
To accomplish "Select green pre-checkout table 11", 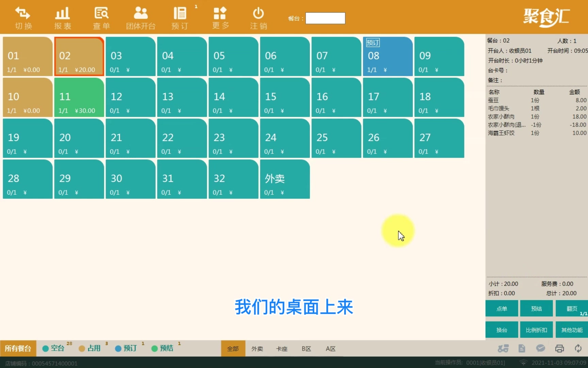I will point(79,97).
